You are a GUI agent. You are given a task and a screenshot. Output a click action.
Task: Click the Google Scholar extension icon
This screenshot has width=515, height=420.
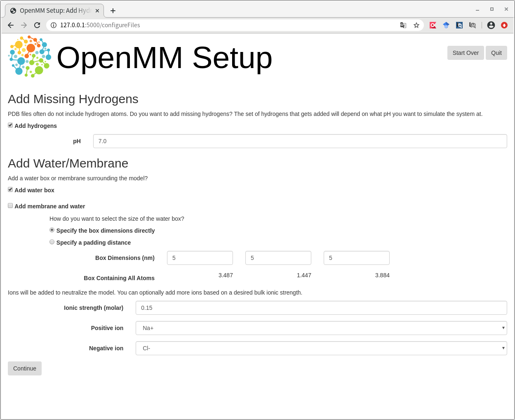tap(446, 25)
